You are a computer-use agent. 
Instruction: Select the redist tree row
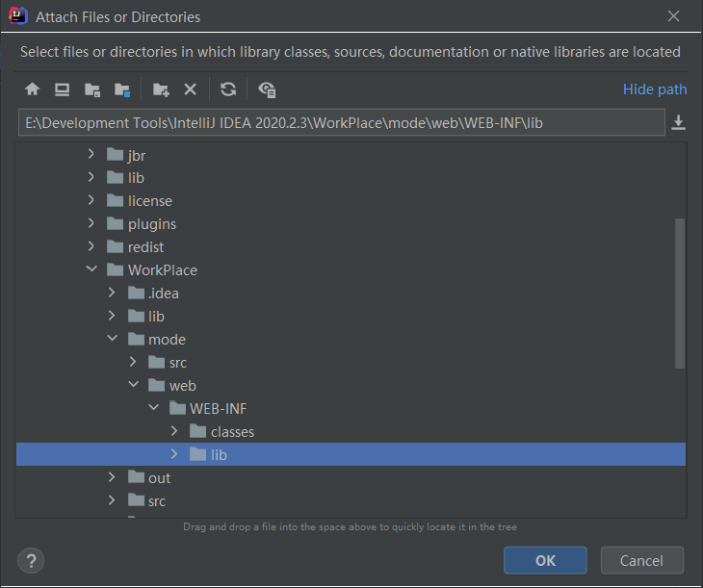[x=351, y=247]
